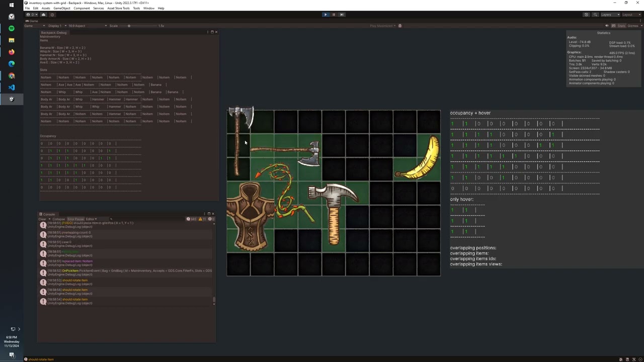This screenshot has height=362, width=644.
Task: Click the Console Clear button
Action: click(x=42, y=219)
